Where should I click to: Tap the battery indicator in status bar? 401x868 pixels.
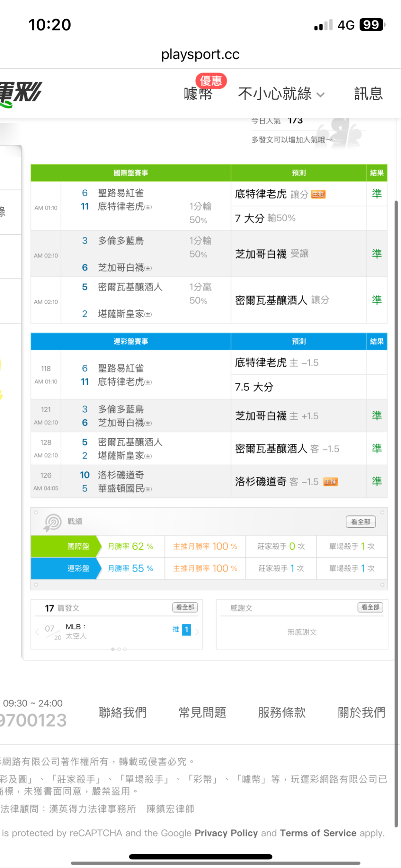click(372, 25)
